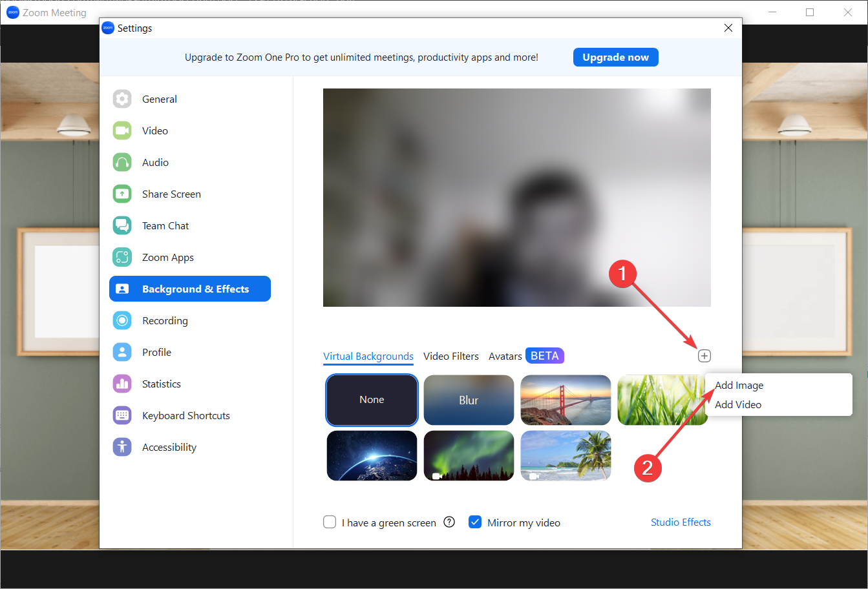The height and width of the screenshot is (589, 868).
Task: Click the Accessibility icon
Action: (x=122, y=447)
